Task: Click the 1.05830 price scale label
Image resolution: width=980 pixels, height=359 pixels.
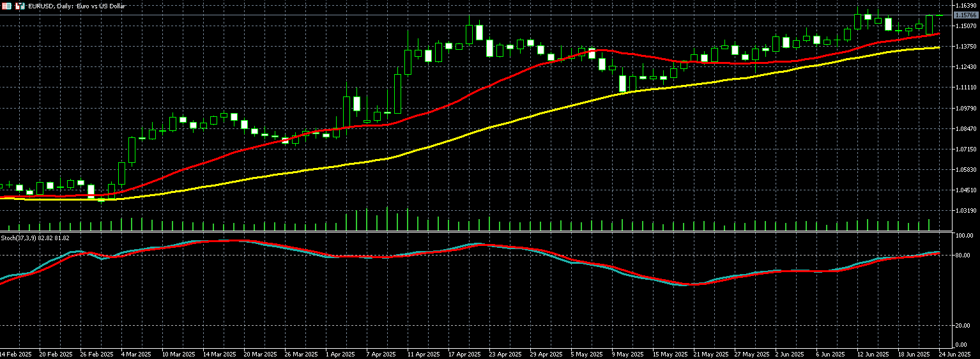Action: pos(965,169)
